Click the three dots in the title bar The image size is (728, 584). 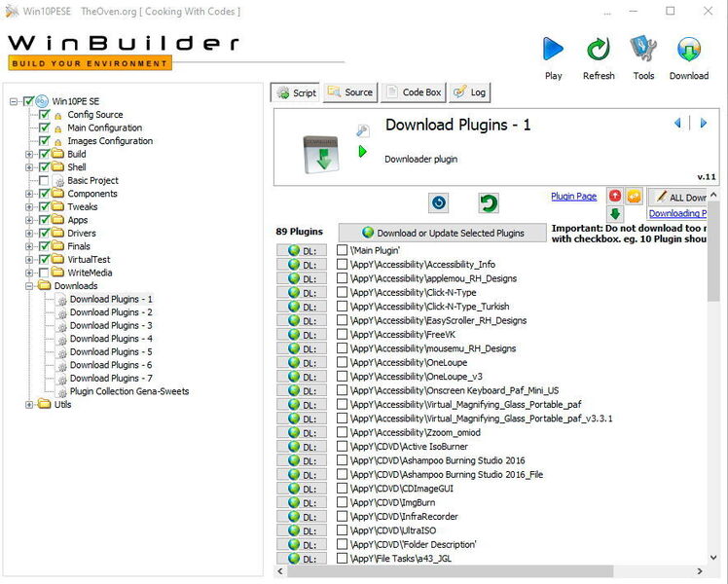coord(607,13)
